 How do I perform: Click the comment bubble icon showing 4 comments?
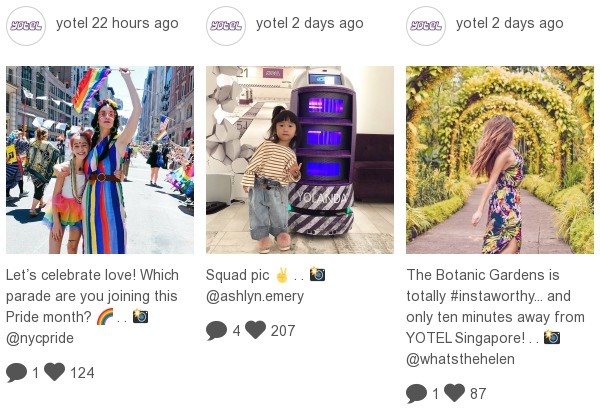[217, 330]
